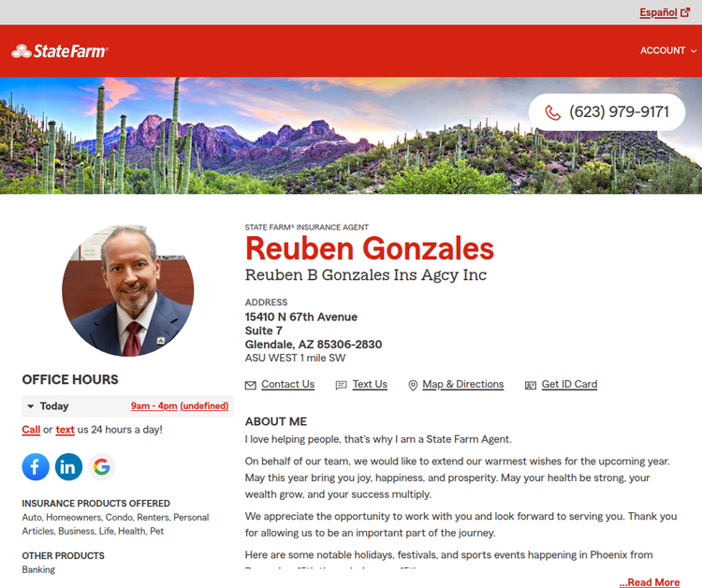Click the Text Us link
The width and height of the screenshot is (702, 588).
click(x=370, y=384)
